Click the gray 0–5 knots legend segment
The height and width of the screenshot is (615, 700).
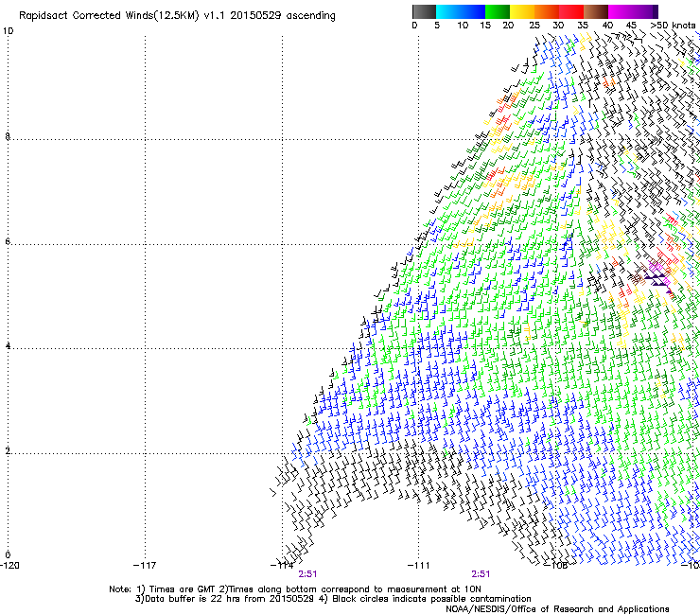pos(424,11)
